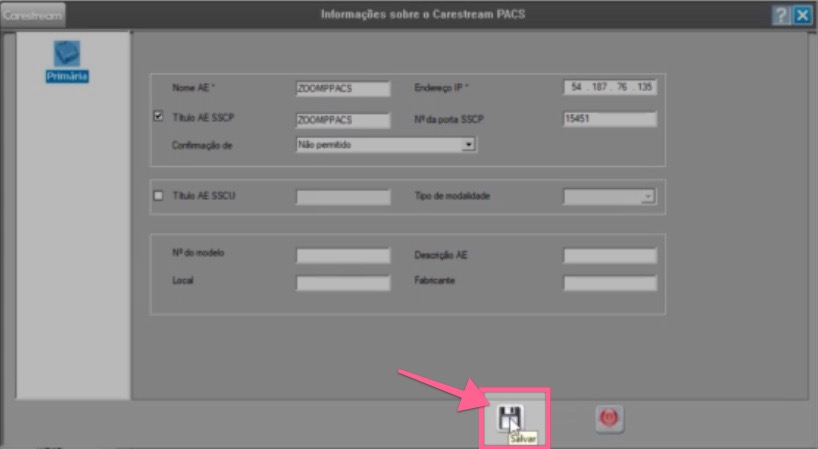The width and height of the screenshot is (818, 449).
Task: Click the help question mark icon
Action: (780, 15)
